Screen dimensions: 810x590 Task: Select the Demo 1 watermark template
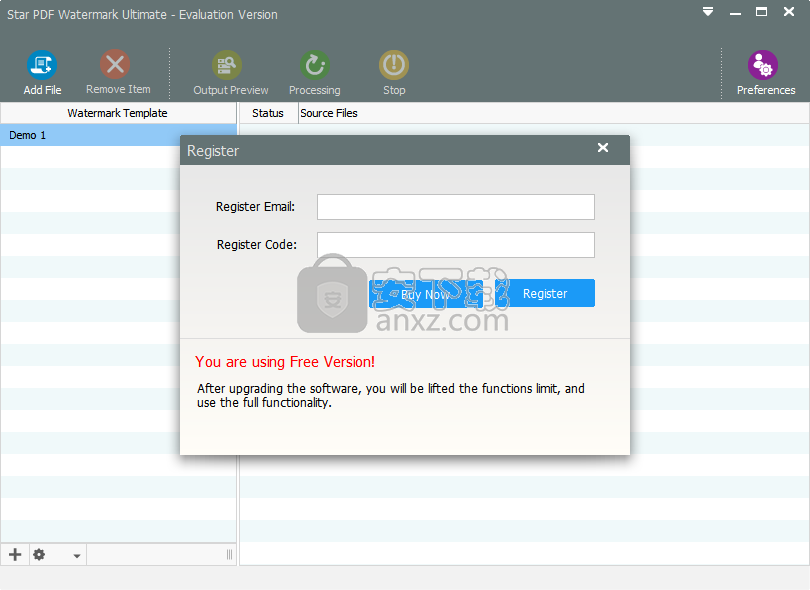(x=118, y=135)
